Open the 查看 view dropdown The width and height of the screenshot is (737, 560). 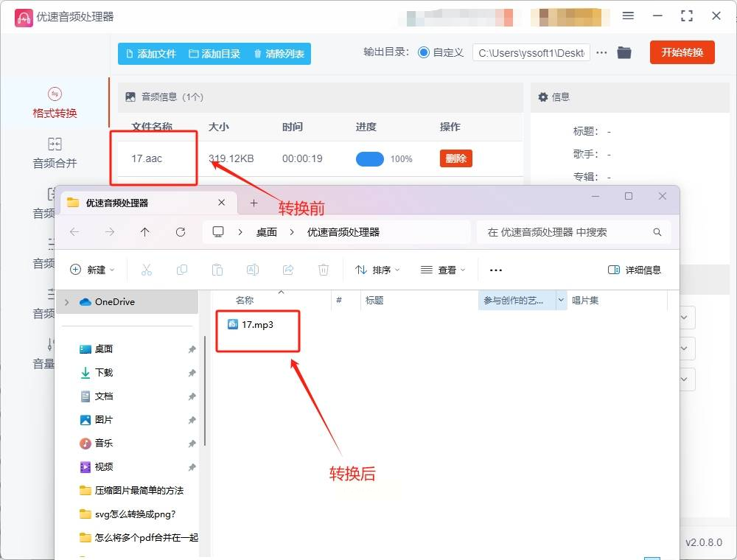pos(443,270)
